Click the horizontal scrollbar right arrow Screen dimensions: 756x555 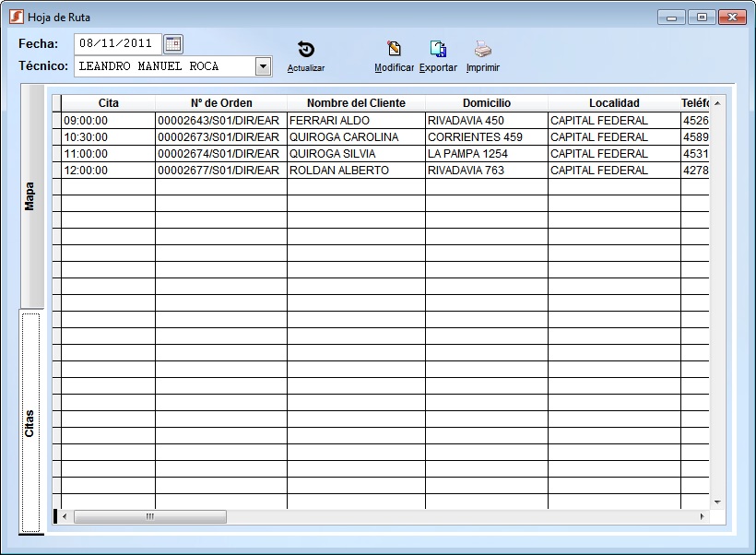click(x=703, y=516)
